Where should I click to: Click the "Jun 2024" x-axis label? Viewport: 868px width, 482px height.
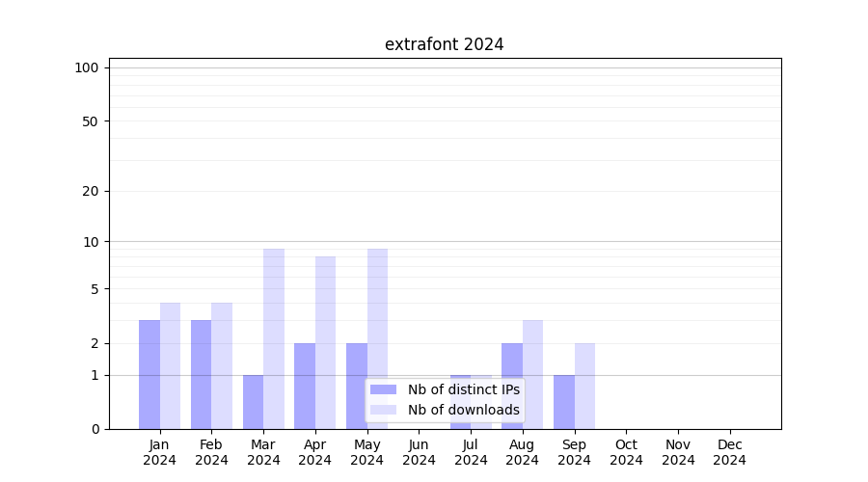tap(419, 452)
